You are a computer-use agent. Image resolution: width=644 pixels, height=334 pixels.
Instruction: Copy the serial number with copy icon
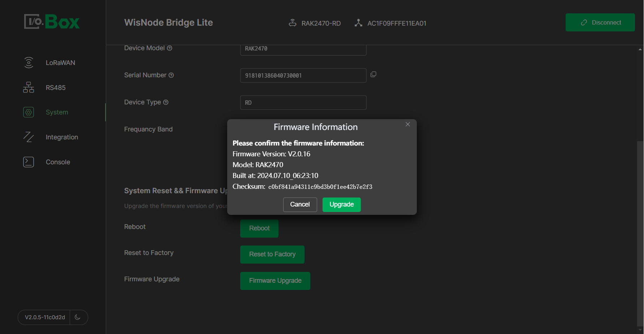373,74
